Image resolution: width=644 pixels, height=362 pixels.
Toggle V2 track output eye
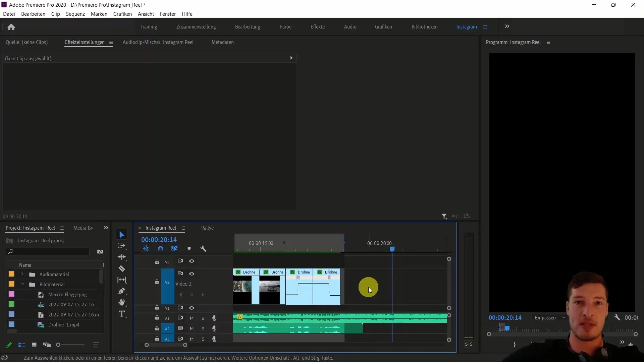192,274
